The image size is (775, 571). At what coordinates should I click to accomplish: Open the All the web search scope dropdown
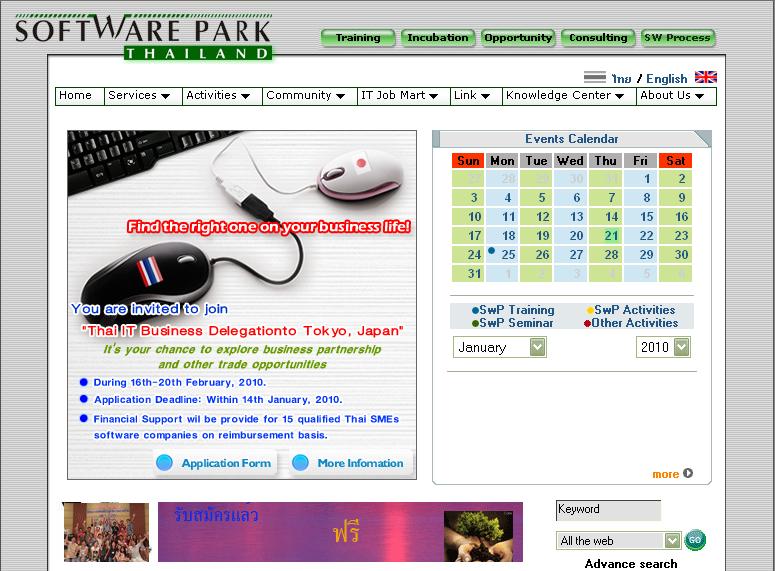618,540
